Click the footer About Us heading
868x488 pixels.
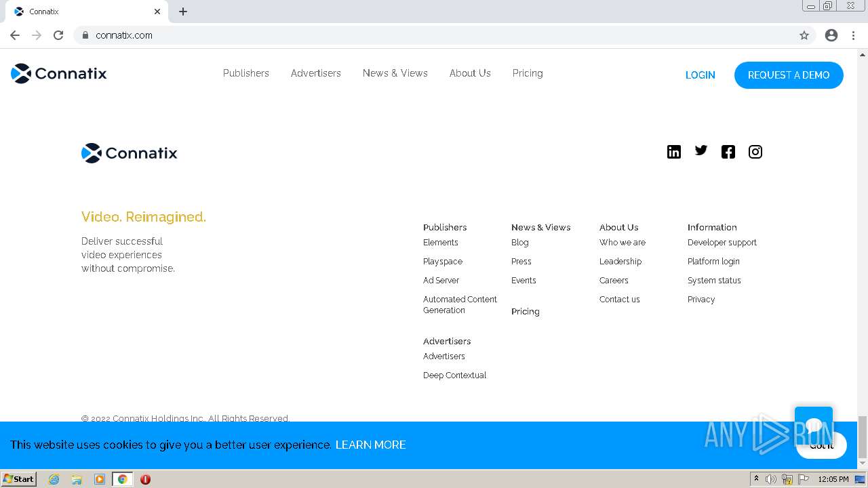tap(619, 228)
